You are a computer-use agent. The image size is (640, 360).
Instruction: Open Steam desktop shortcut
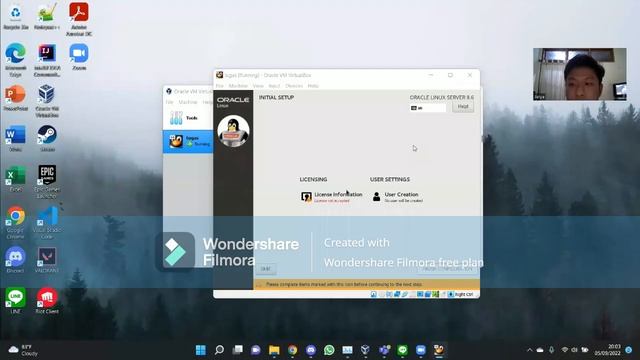(x=47, y=139)
